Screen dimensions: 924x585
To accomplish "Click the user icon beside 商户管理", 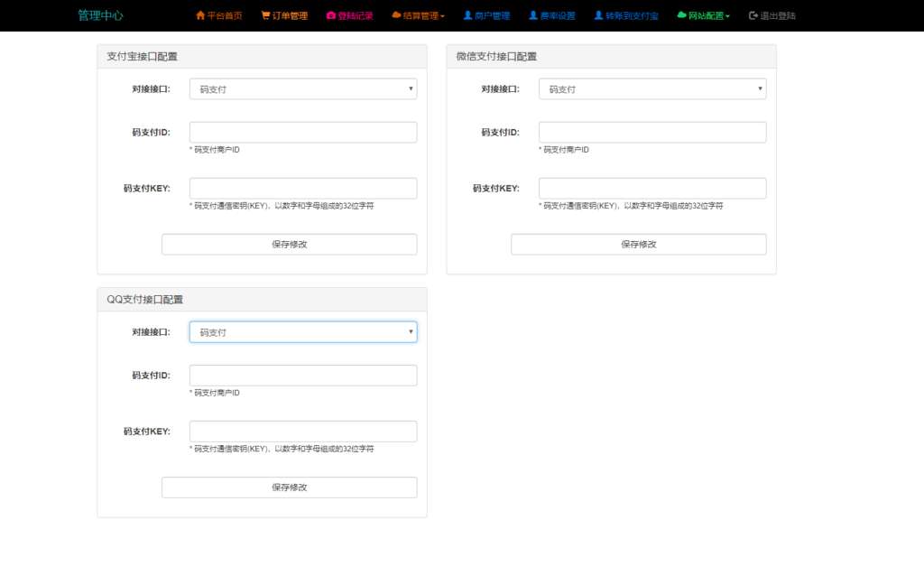I will pyautogui.click(x=467, y=15).
